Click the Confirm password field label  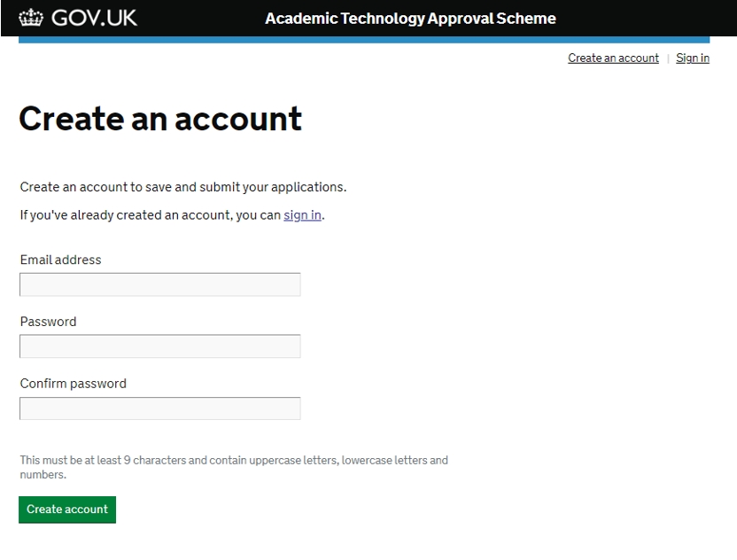pyautogui.click(x=74, y=384)
